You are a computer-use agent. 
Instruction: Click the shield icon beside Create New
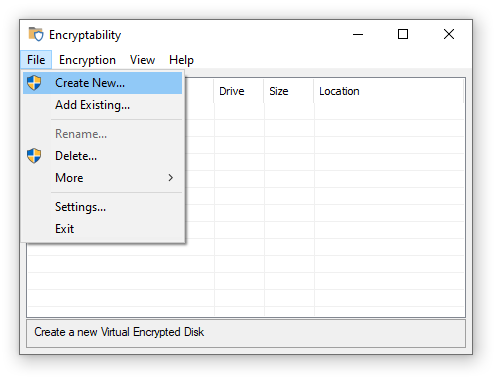[34, 83]
